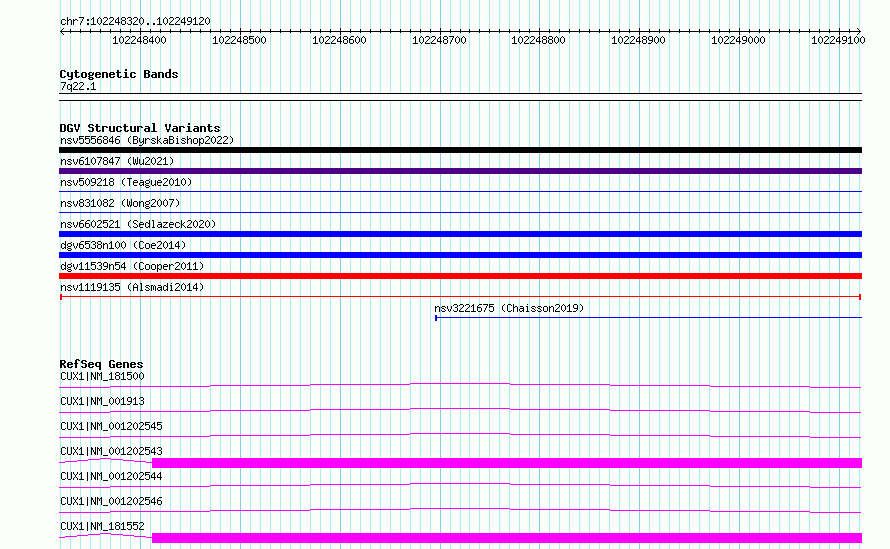Click ruler position label 102248800
Screen dimensions: 890x549
click(x=539, y=40)
